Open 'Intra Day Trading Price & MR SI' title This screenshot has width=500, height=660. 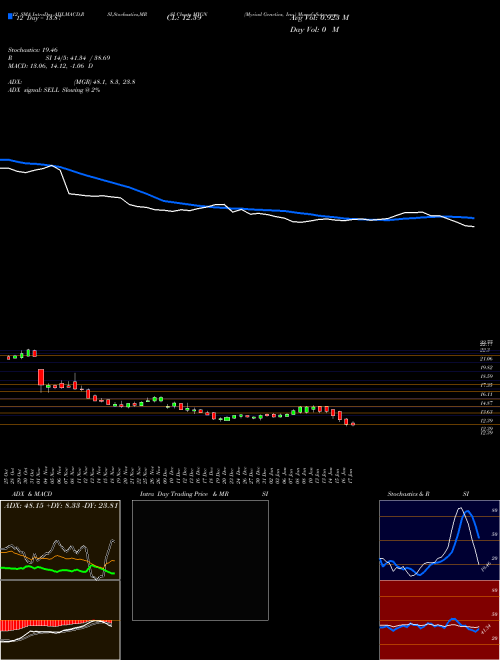coord(204,494)
